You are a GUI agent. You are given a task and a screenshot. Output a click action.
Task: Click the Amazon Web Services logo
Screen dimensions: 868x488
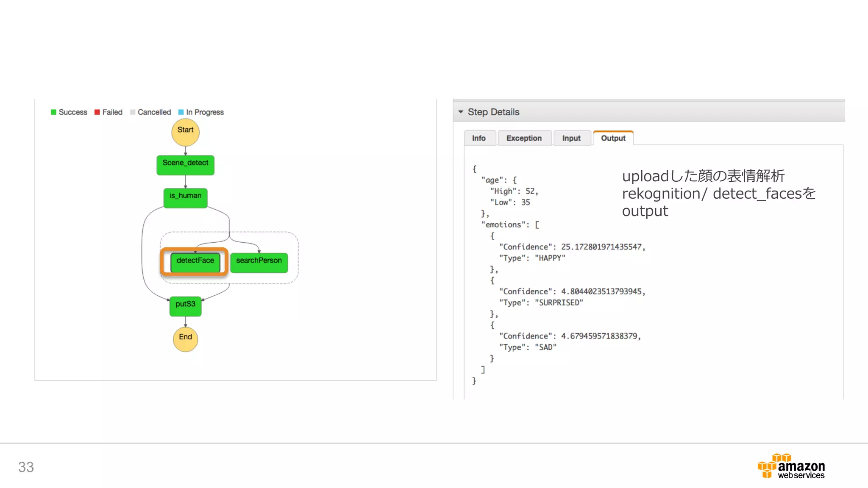[x=791, y=466]
